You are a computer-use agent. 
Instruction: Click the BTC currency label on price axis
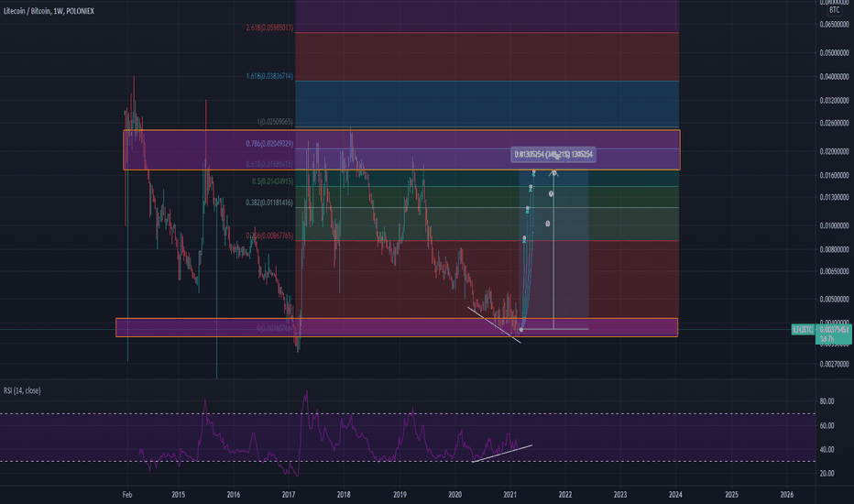tap(834, 10)
